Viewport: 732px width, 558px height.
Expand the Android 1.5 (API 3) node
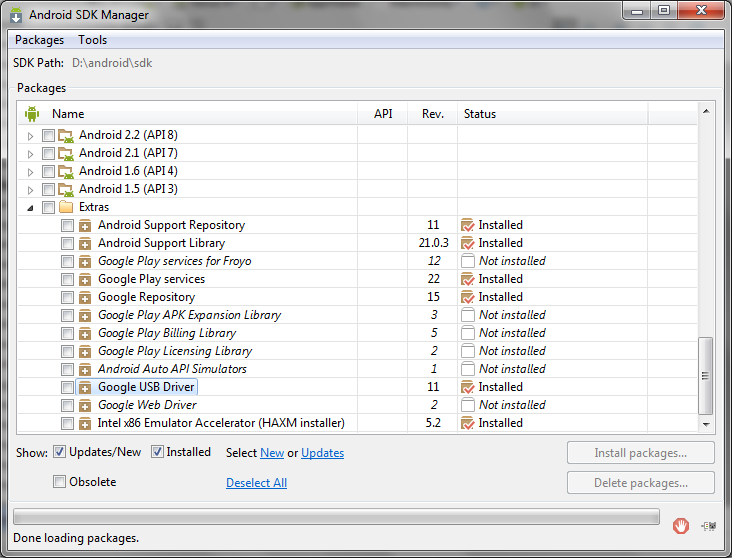[x=30, y=190]
